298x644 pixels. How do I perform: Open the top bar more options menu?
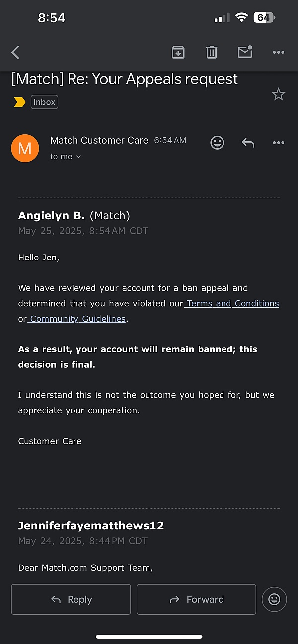click(x=279, y=52)
